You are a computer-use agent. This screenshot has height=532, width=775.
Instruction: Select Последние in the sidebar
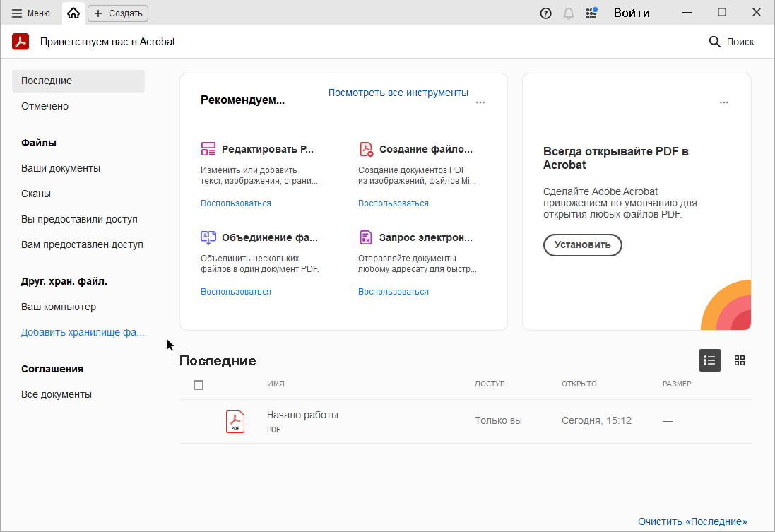tap(78, 81)
